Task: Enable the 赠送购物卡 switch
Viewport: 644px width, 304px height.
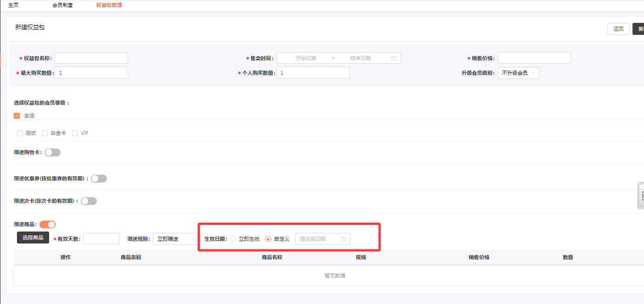Action: click(52, 153)
